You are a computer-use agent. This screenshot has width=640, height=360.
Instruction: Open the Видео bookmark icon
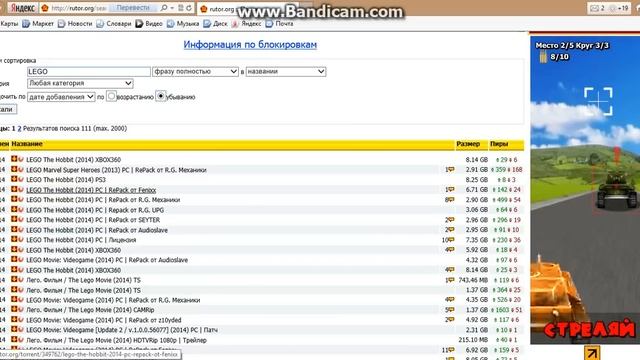coord(139,24)
